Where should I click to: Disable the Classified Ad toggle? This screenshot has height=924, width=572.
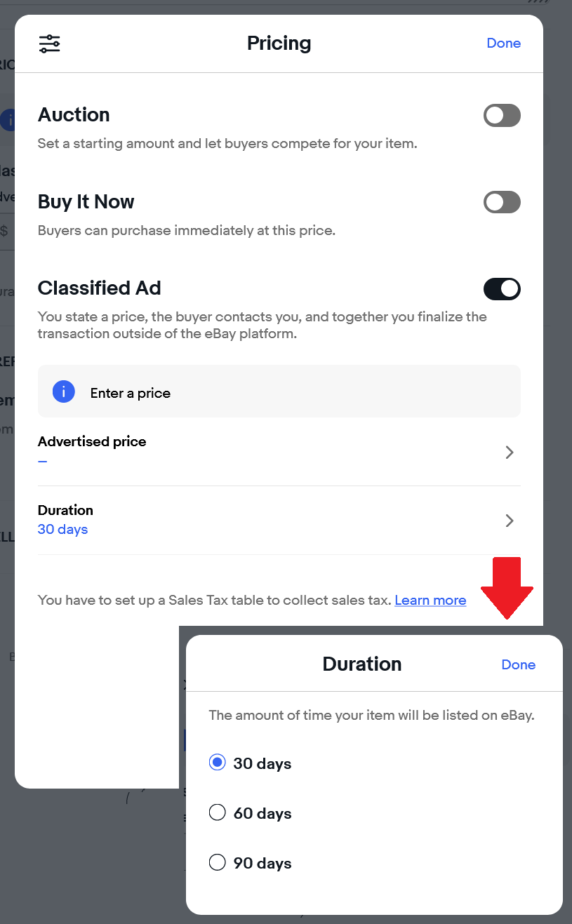(502, 289)
